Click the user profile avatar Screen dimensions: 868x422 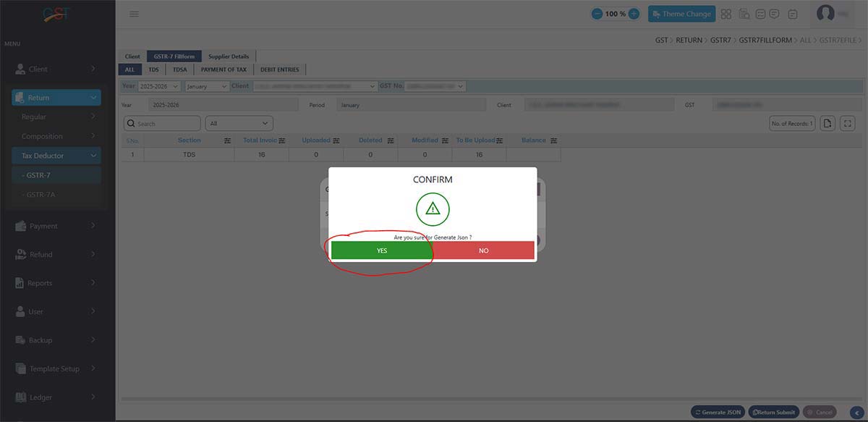[x=825, y=13]
